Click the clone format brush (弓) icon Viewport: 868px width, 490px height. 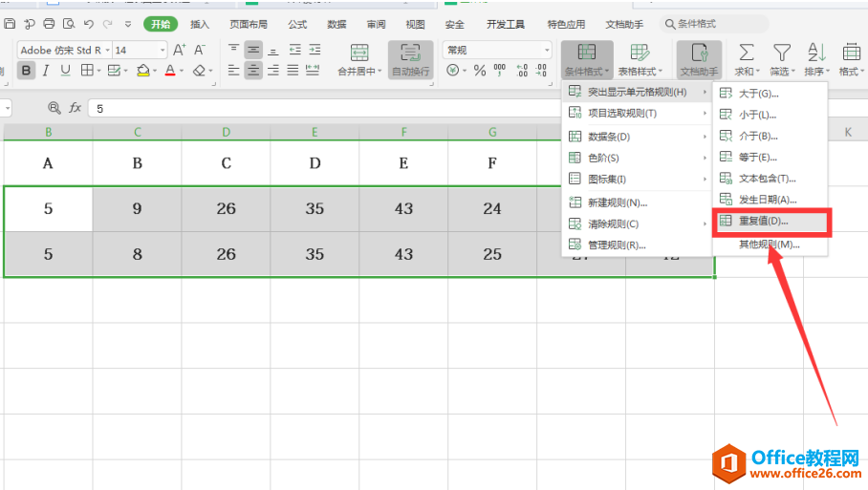(30, 24)
